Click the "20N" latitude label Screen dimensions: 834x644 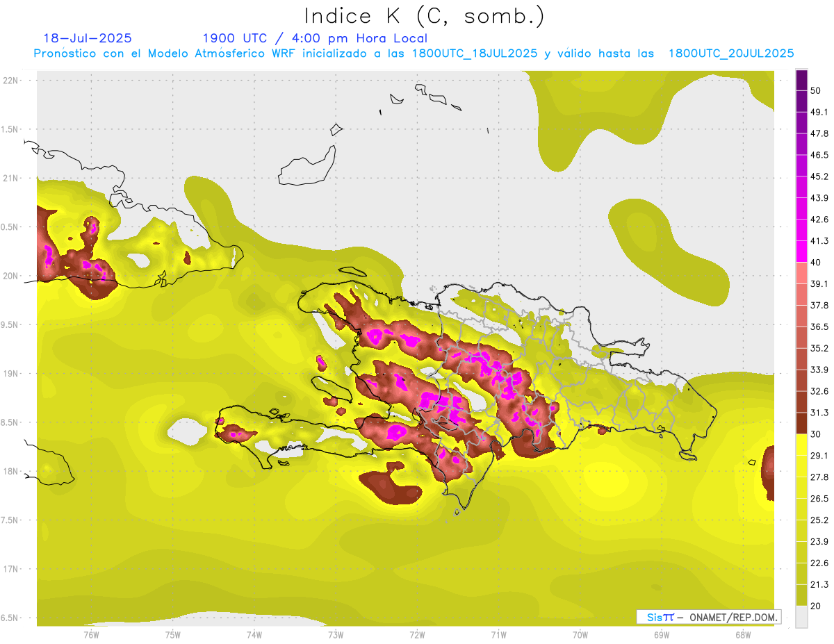coord(12,276)
